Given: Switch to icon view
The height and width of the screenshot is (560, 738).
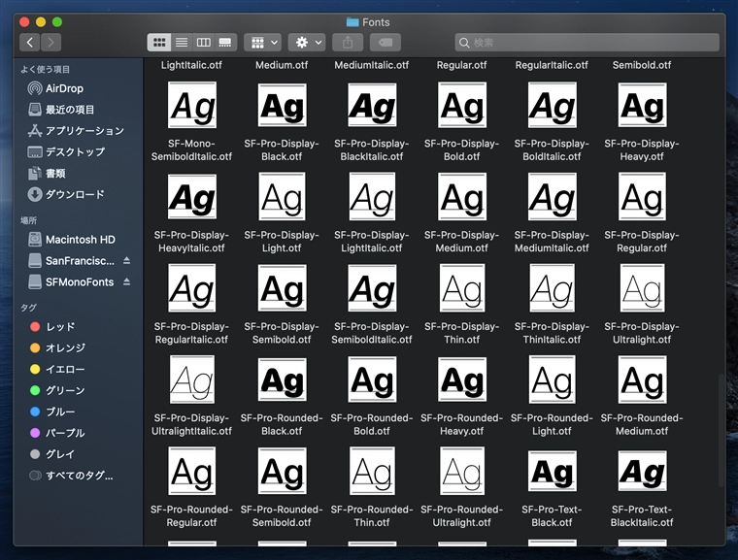Looking at the screenshot, I should (x=159, y=43).
